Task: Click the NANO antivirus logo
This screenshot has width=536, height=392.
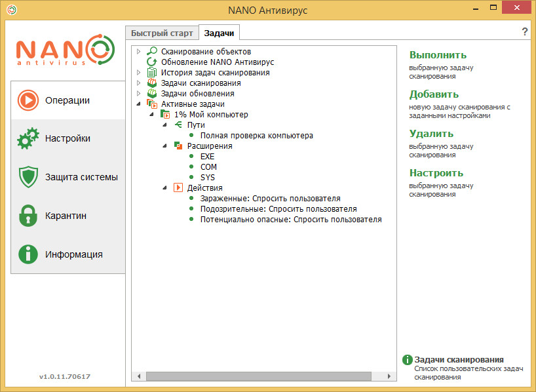Action: (x=66, y=50)
